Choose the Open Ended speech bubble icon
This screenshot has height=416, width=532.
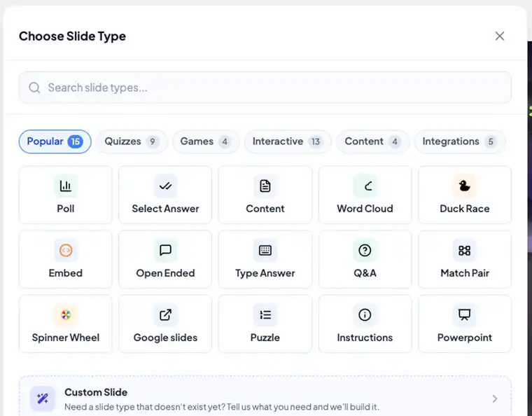pos(166,251)
